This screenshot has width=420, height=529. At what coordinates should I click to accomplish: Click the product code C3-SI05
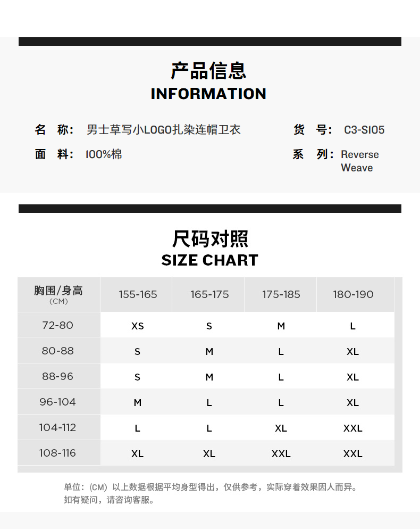[x=364, y=130]
